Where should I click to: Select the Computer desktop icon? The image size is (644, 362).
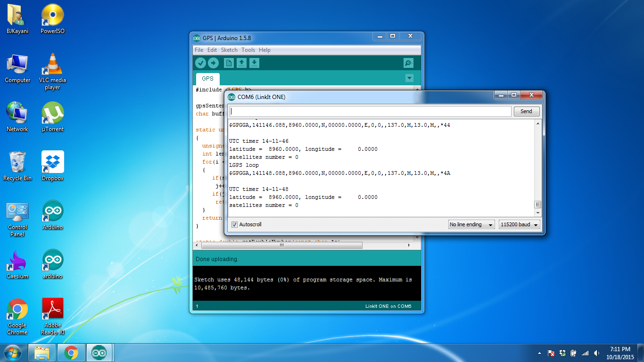click(x=17, y=68)
